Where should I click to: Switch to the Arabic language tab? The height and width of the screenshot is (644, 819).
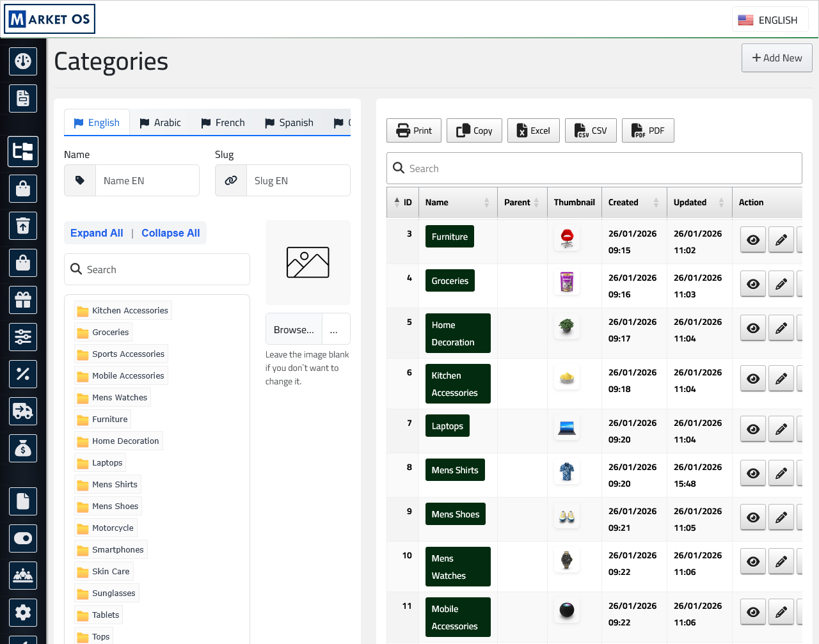[161, 123]
